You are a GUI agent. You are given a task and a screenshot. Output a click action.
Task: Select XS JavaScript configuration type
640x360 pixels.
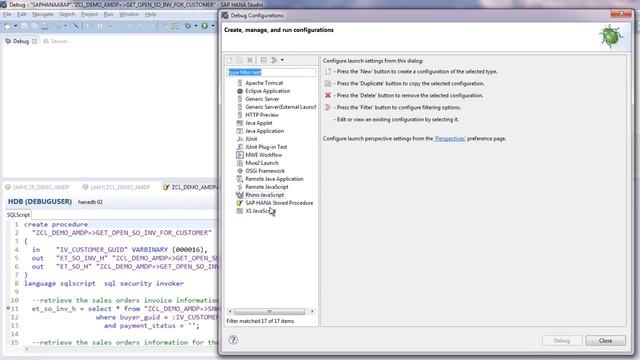[x=260, y=211]
